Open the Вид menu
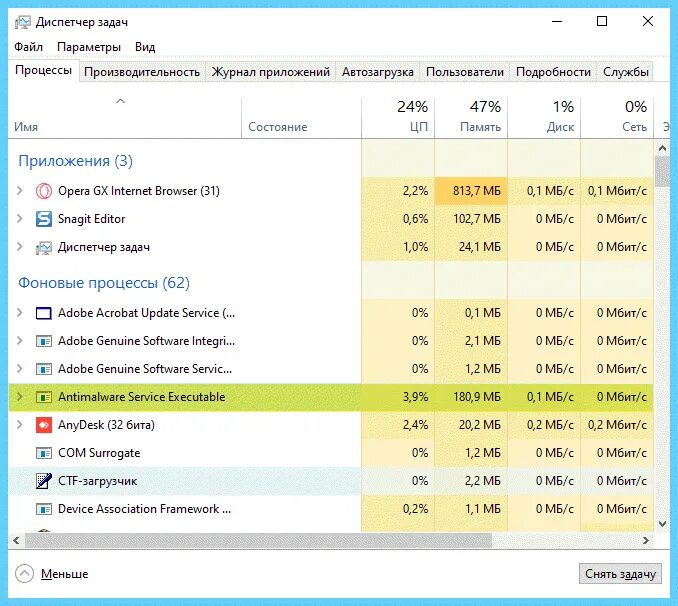The width and height of the screenshot is (678, 606). click(145, 47)
